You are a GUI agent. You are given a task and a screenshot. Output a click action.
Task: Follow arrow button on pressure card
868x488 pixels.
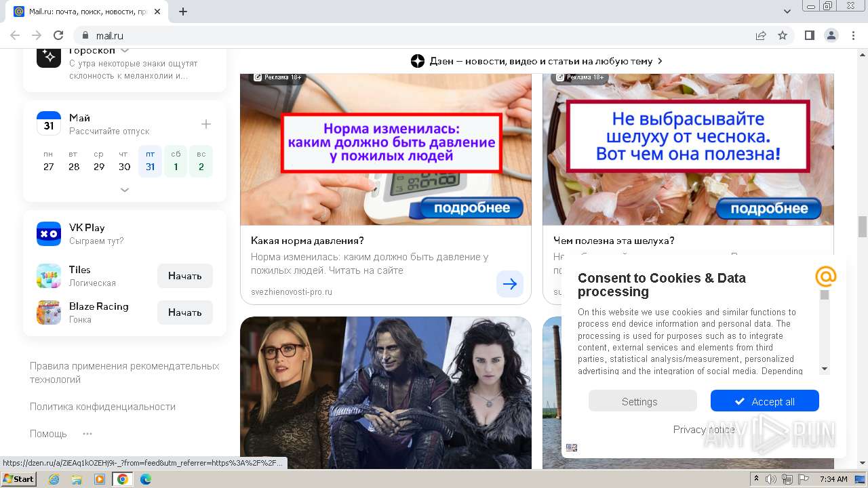click(x=510, y=284)
